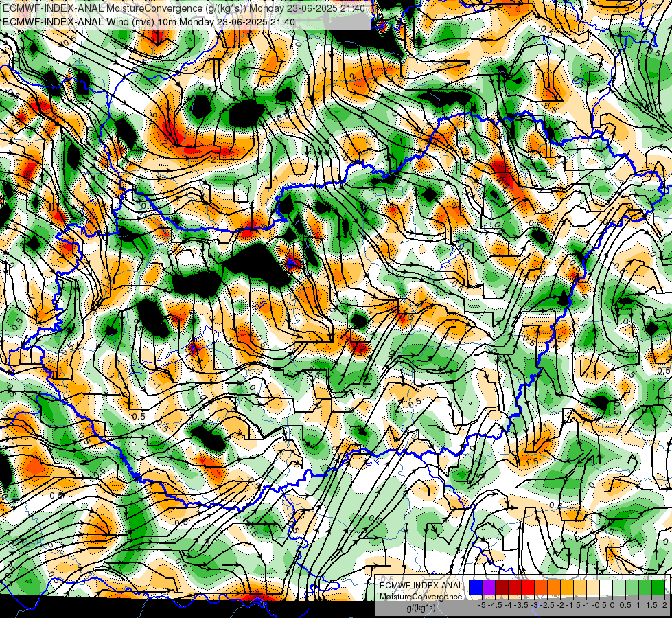
Task: Click the '-1' legend tick label
Action: click(586, 605)
